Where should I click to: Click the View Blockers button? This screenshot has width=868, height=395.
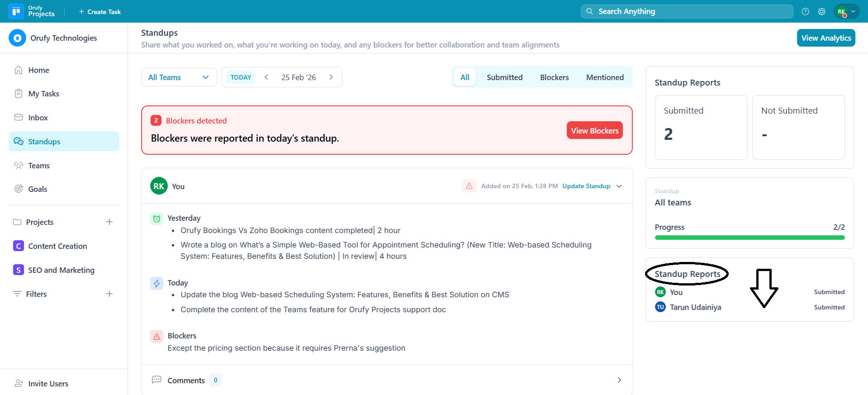[594, 131]
